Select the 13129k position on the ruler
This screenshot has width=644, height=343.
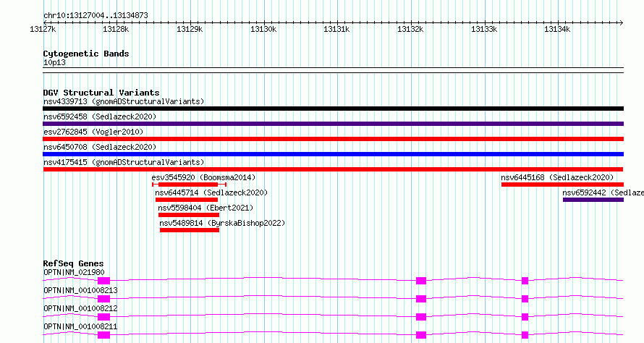(x=190, y=30)
